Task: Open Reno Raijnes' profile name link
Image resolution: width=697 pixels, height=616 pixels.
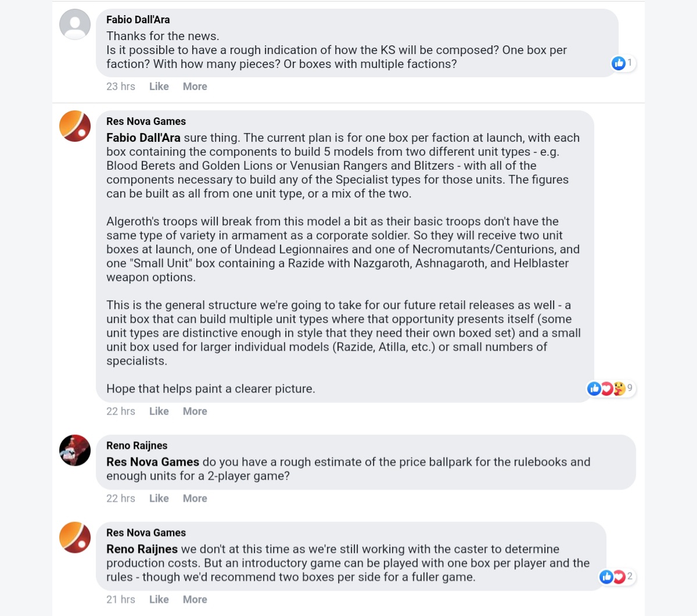Action: [x=136, y=446]
